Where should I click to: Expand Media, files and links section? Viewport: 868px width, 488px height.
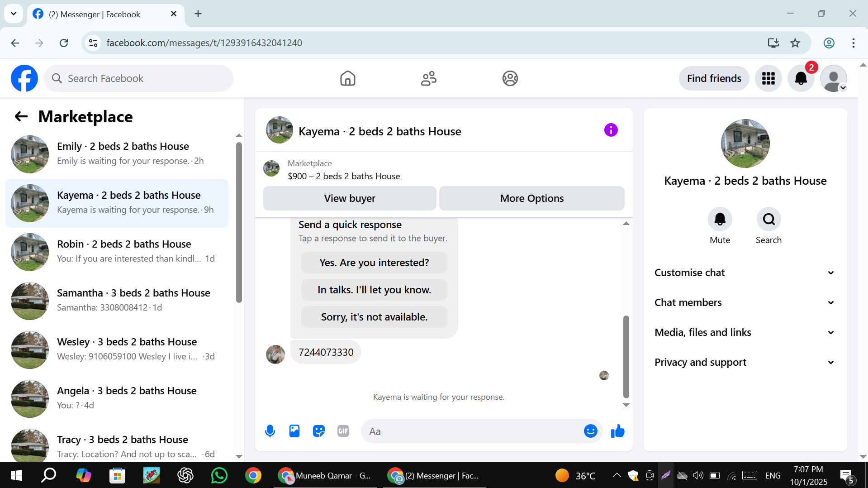pyautogui.click(x=745, y=332)
